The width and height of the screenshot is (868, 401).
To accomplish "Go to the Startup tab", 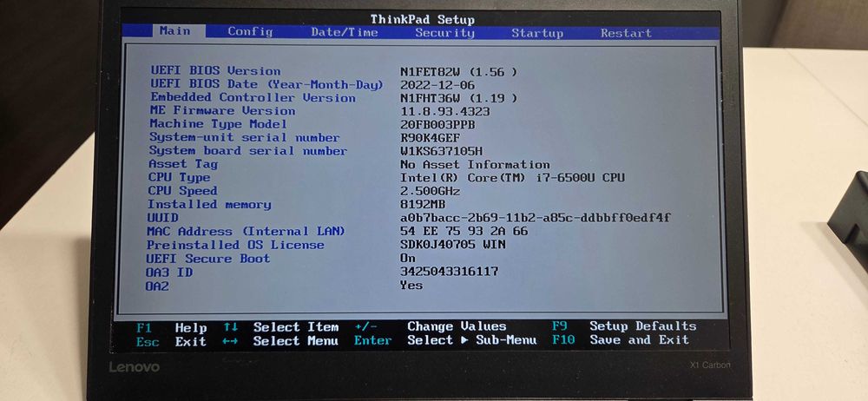I will pos(537,33).
